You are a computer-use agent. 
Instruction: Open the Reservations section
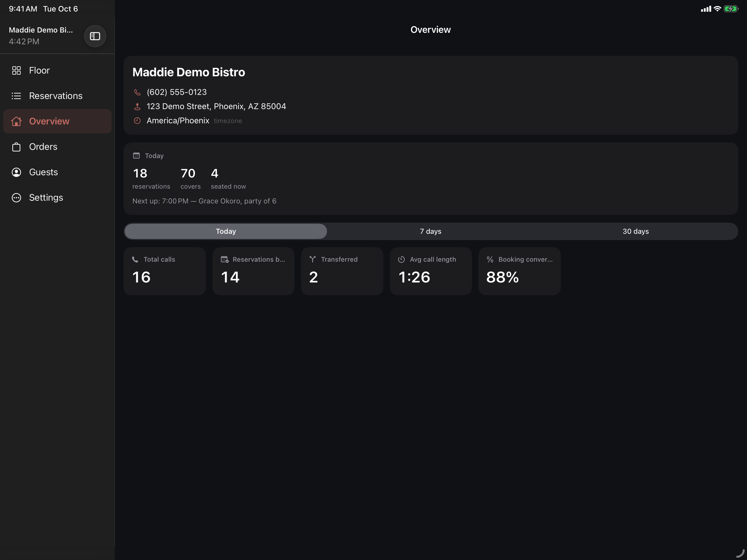click(57, 96)
